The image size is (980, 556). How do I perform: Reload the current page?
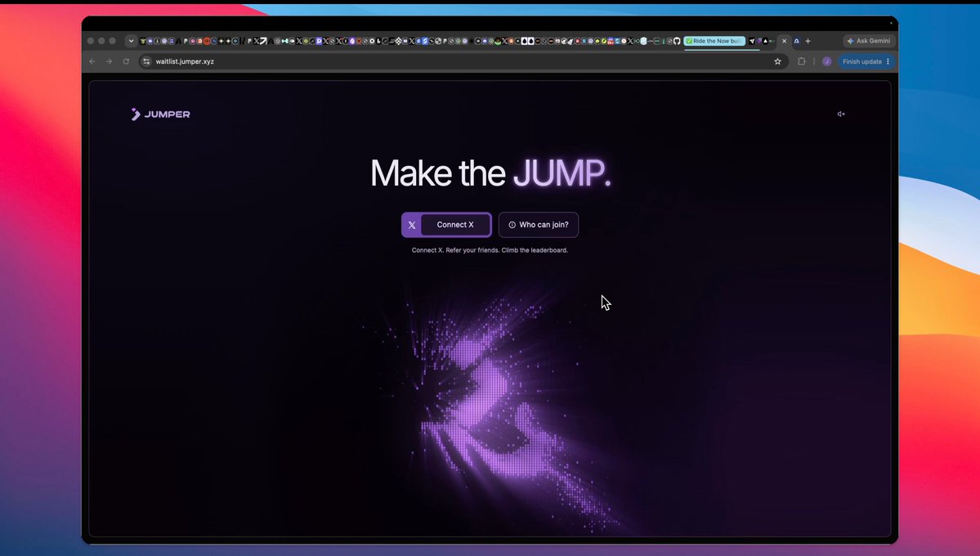pyautogui.click(x=126, y=61)
